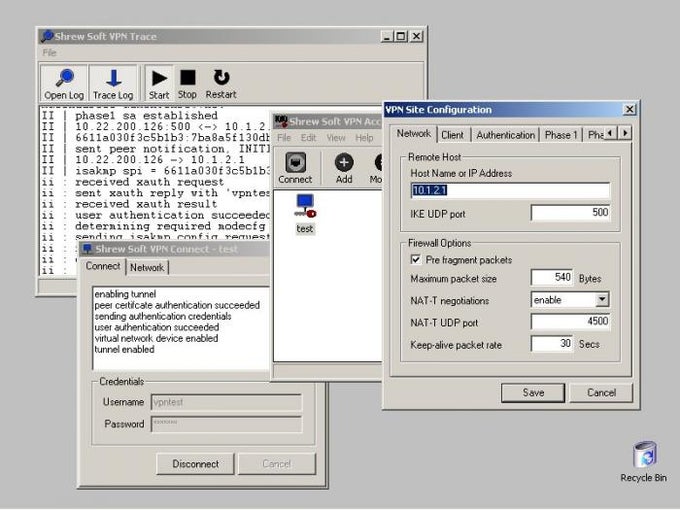Save the VPN site configuration

[533, 392]
